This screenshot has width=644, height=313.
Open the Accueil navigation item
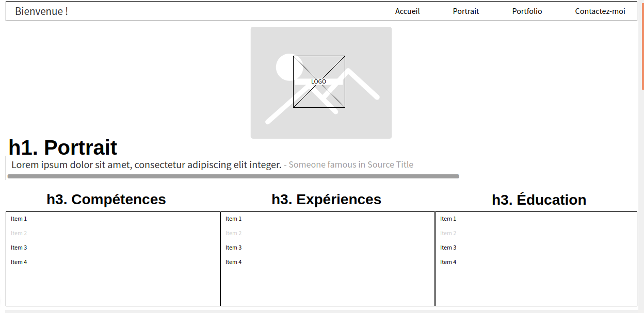coord(407,11)
